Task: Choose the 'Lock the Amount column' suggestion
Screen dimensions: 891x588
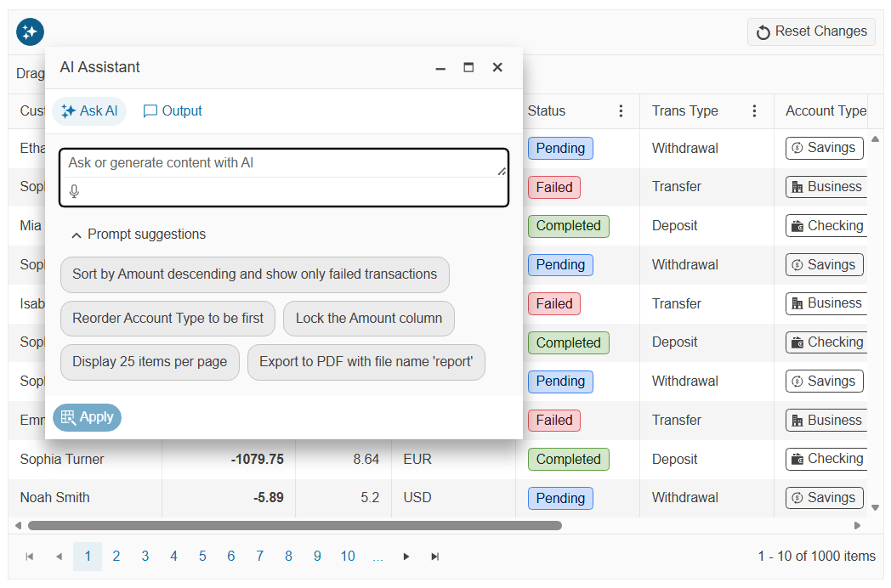Action: point(368,319)
